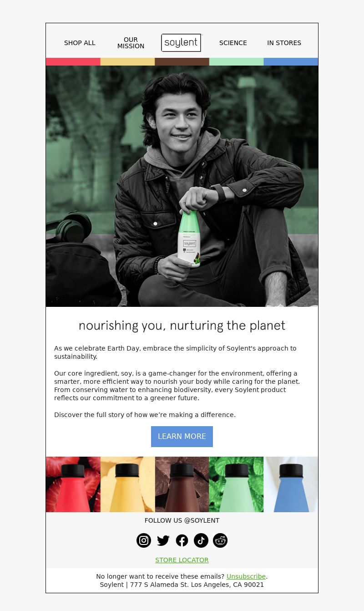The width and height of the screenshot is (364, 611).
Task: Go to SHOP ALL in navigation
Action: [x=80, y=43]
